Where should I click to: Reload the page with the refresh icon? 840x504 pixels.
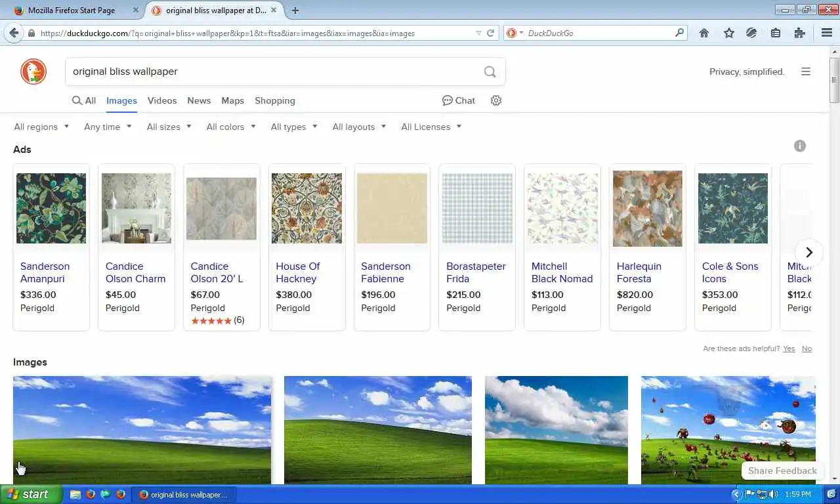pos(490,33)
